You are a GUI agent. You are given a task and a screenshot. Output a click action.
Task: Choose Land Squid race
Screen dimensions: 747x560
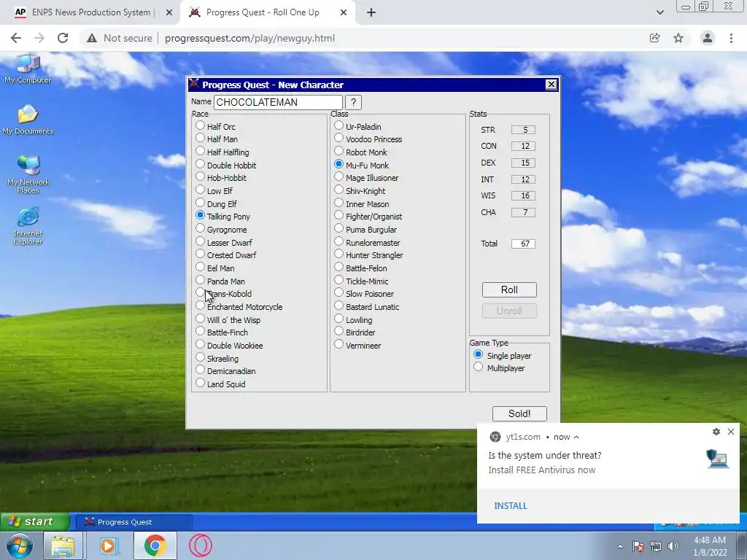tap(200, 382)
